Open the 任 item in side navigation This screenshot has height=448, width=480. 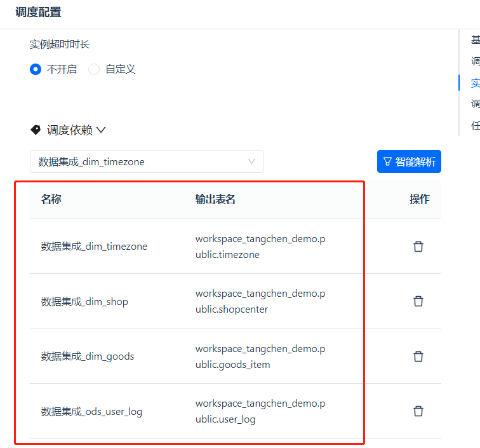pos(475,125)
